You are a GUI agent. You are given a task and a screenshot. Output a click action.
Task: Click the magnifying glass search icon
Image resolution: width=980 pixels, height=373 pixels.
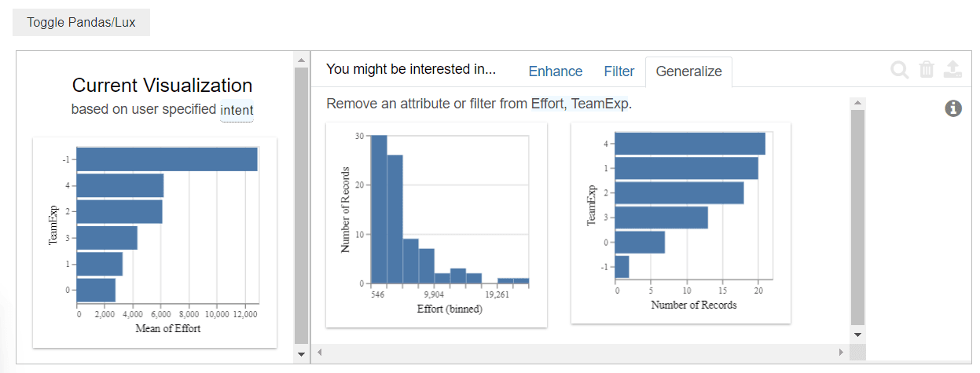click(x=900, y=70)
